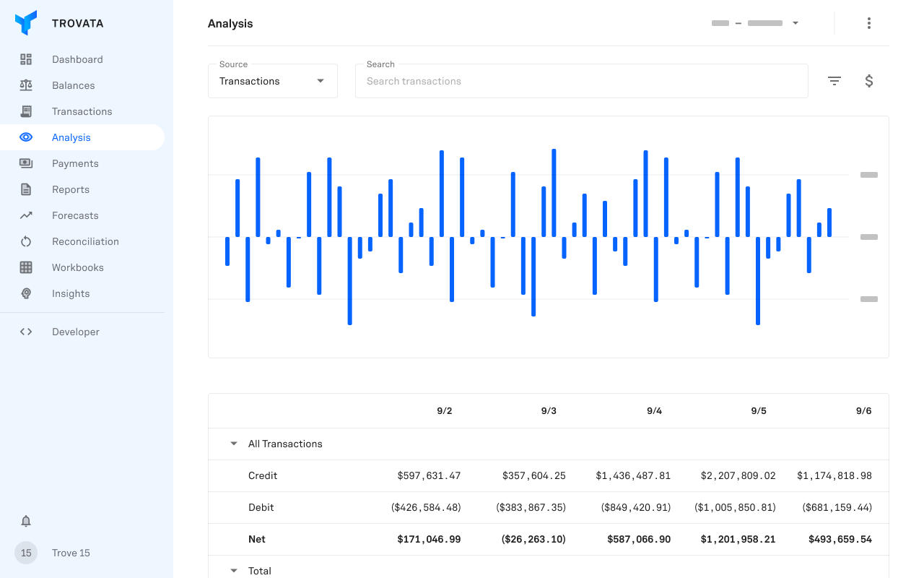Image resolution: width=924 pixels, height=578 pixels.
Task: Click the Trove 15 account label
Action: tap(71, 553)
